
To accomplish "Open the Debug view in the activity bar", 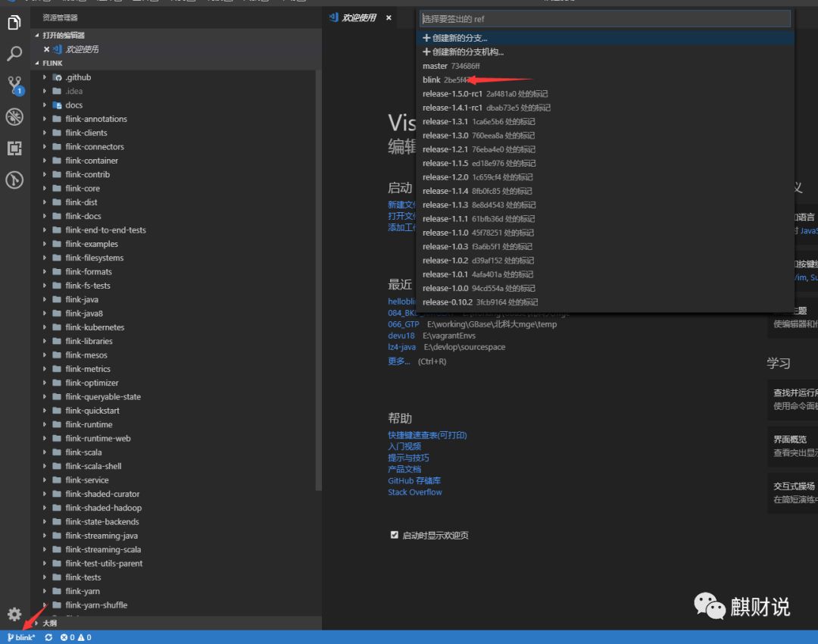I will click(x=14, y=117).
